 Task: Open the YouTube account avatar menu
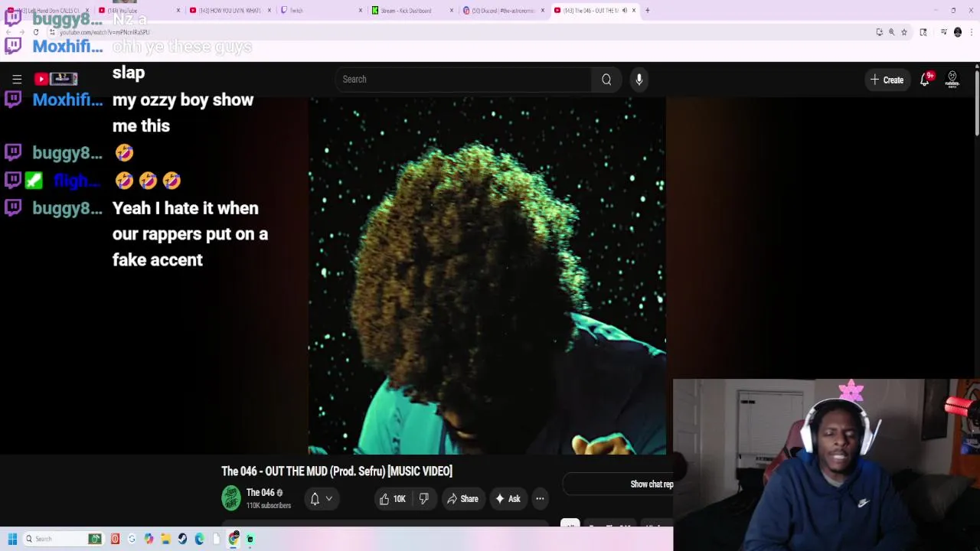(952, 80)
